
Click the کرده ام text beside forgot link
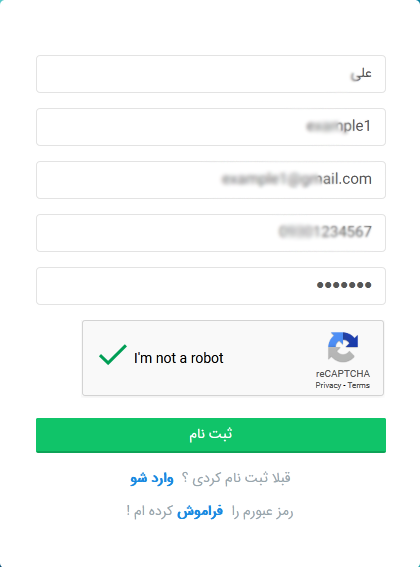coord(153,512)
